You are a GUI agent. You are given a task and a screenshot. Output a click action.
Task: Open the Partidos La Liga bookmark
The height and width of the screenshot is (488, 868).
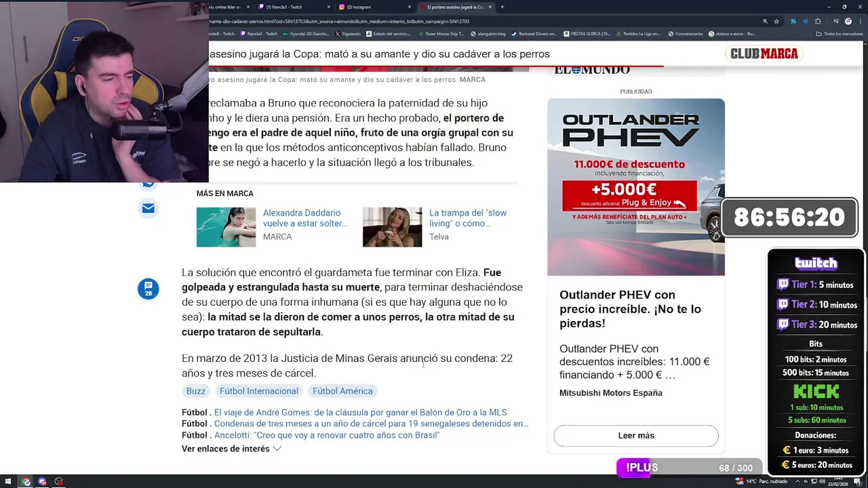(x=637, y=33)
